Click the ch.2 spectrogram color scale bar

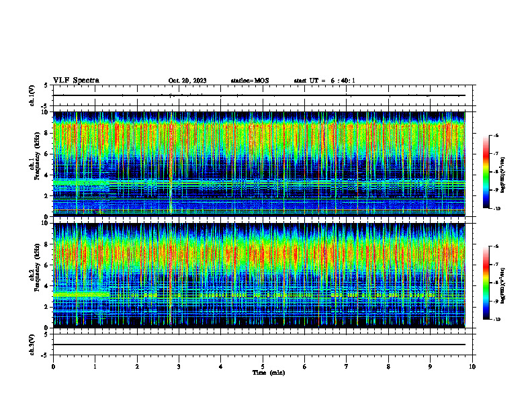point(486,283)
